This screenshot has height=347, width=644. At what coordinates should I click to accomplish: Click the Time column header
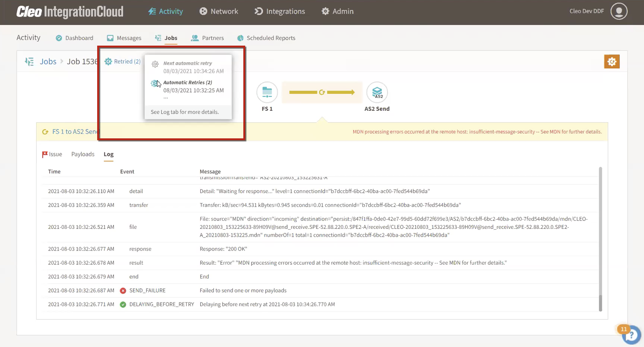click(54, 171)
